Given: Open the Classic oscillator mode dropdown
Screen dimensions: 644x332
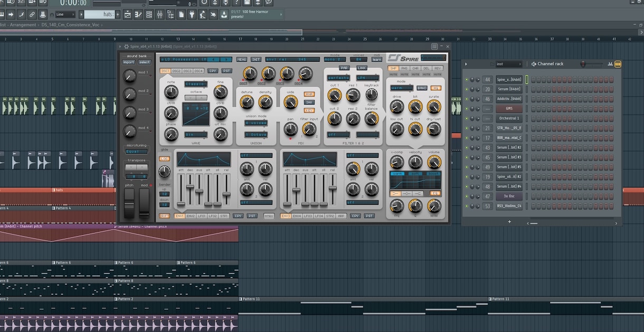Looking at the screenshot, I should point(196,84).
